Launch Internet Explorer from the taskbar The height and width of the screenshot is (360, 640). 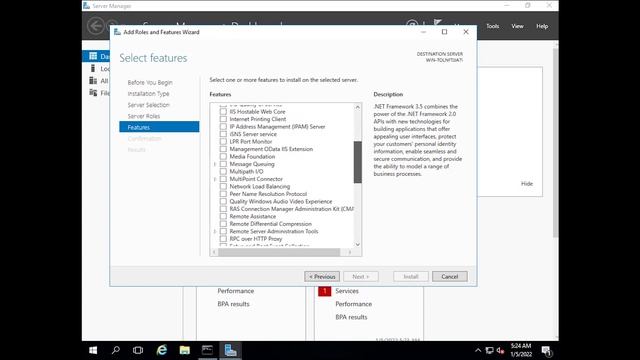[162, 350]
